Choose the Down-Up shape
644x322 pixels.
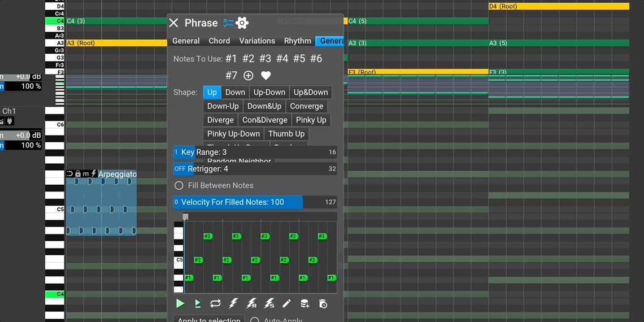[x=223, y=106]
